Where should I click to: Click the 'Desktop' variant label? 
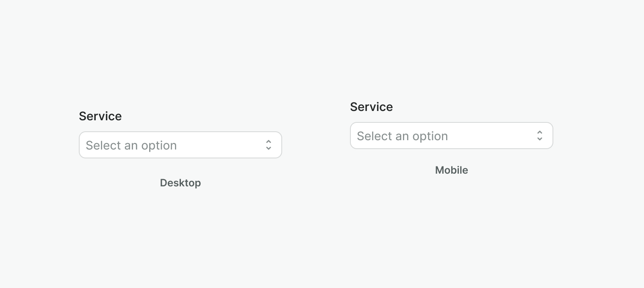[180, 183]
